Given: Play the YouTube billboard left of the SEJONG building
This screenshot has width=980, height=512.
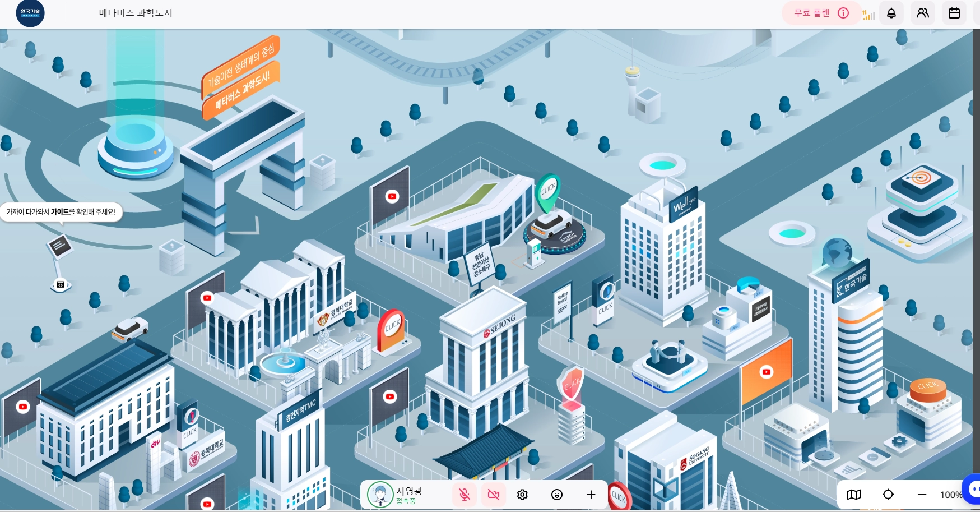Looking at the screenshot, I should 390,397.
